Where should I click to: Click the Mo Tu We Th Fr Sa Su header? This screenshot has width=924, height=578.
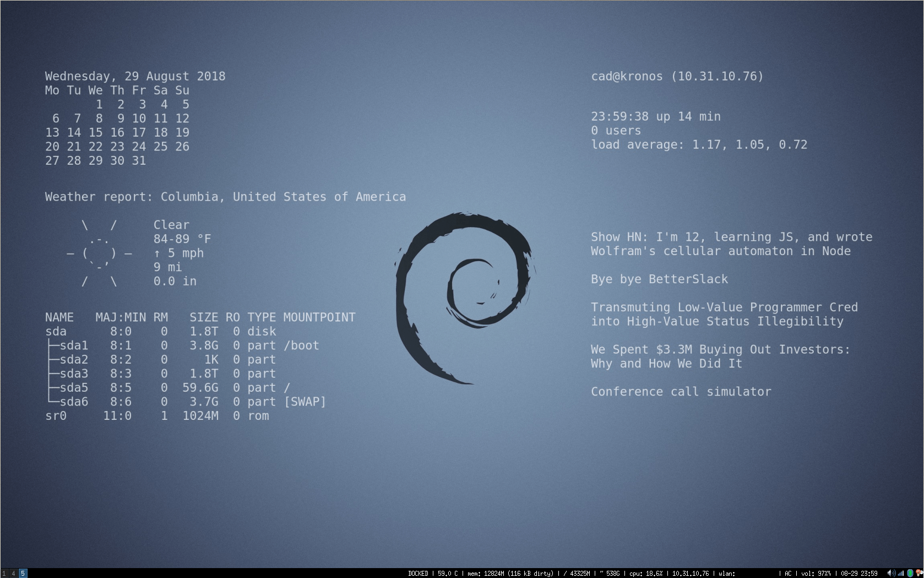coord(117,90)
